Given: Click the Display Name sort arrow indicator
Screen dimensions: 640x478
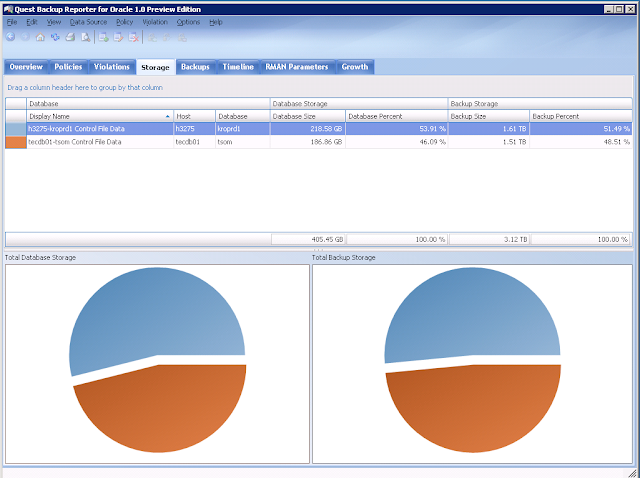Looking at the screenshot, I should pos(167,117).
